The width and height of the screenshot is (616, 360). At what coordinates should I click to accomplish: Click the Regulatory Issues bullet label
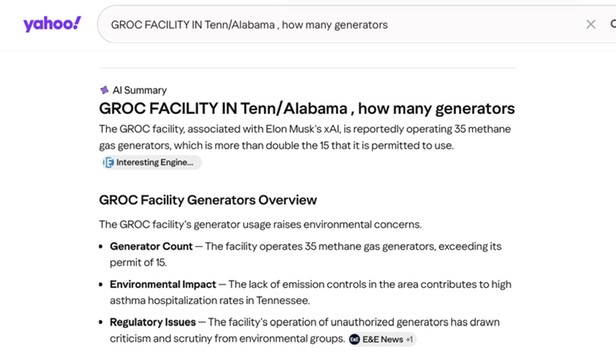152,322
